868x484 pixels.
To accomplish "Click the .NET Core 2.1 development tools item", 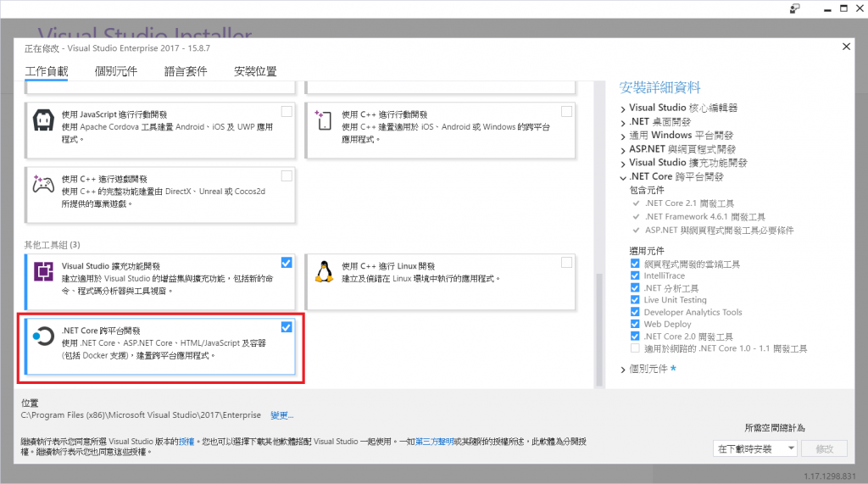I will (689, 203).
